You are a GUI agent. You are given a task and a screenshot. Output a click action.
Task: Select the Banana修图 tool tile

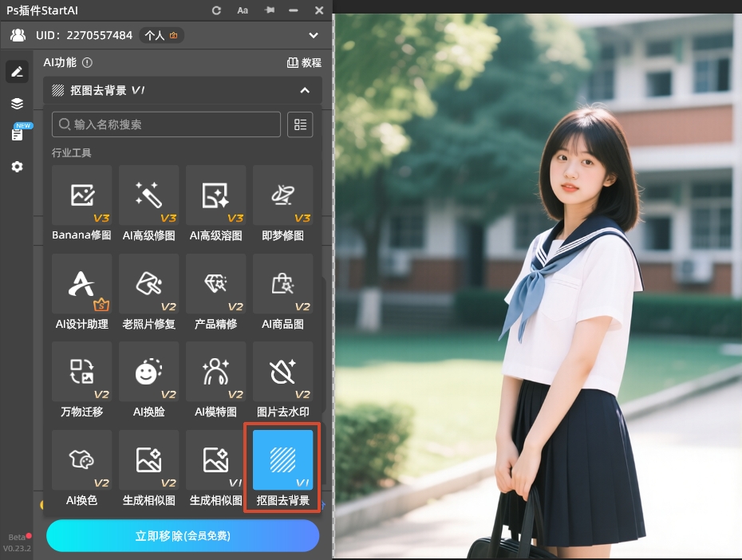tap(81, 203)
